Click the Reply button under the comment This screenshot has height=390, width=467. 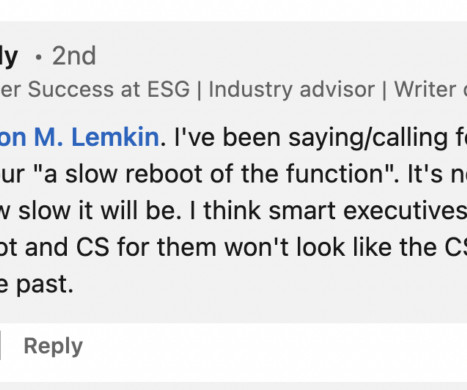(x=53, y=346)
